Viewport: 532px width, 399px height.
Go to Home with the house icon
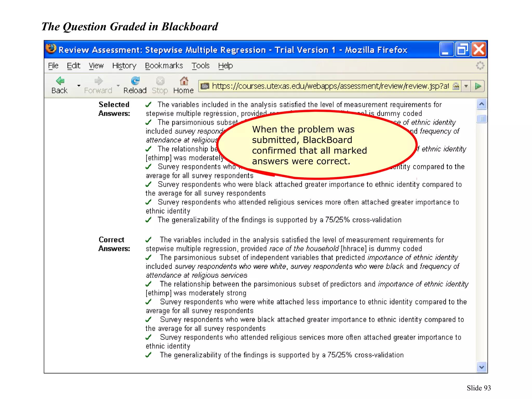point(184,81)
